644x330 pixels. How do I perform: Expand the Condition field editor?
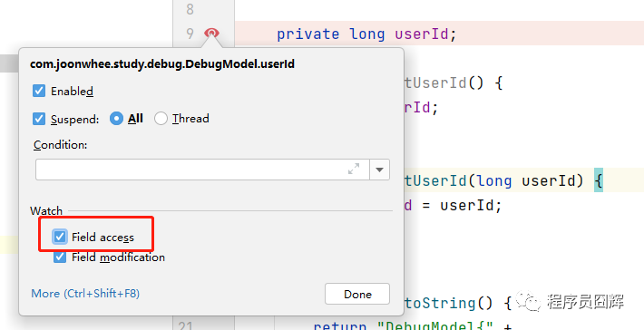[354, 169]
